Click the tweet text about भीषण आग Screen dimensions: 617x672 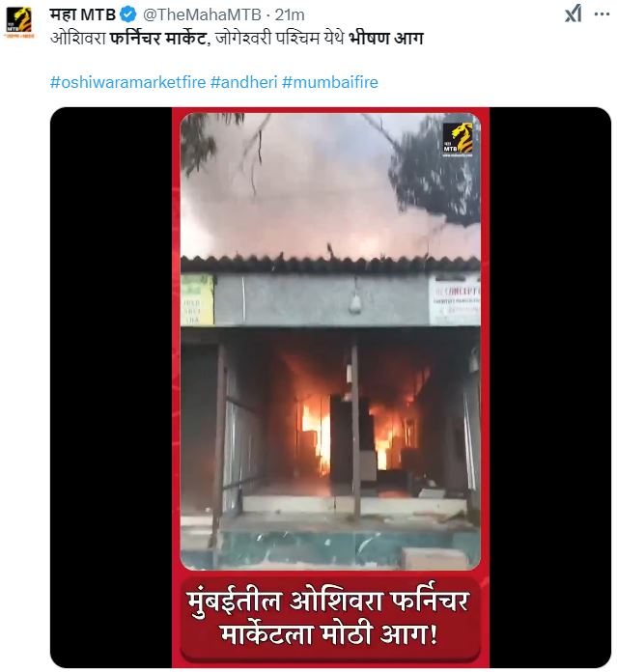coord(237,39)
